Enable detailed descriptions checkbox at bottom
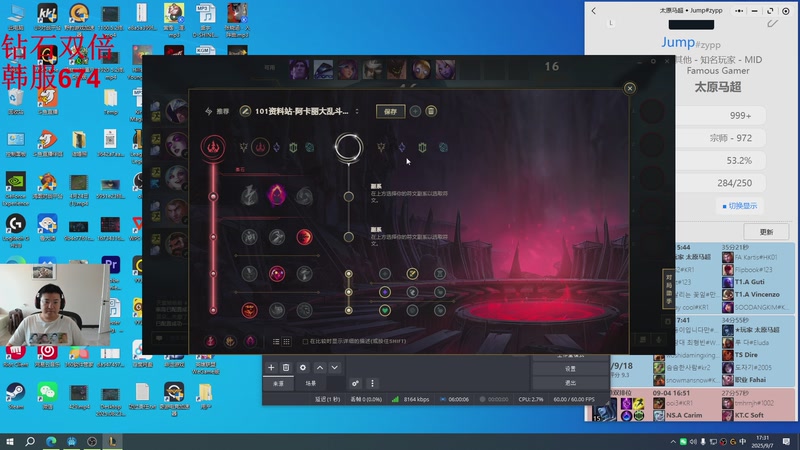 tap(305, 341)
